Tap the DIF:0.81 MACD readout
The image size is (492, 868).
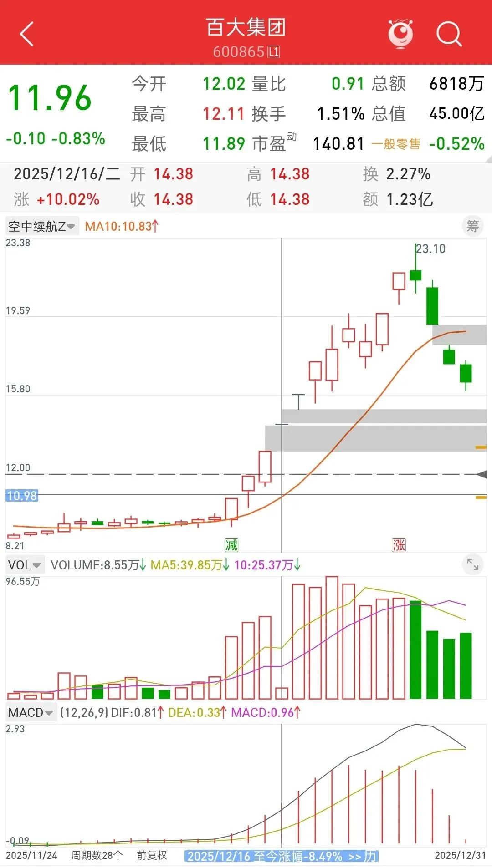click(137, 712)
